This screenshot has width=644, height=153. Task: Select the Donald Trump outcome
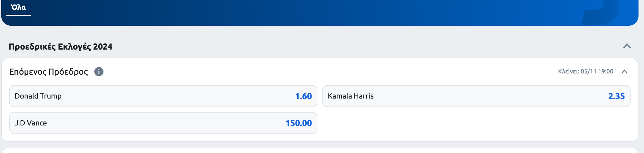[163, 96]
